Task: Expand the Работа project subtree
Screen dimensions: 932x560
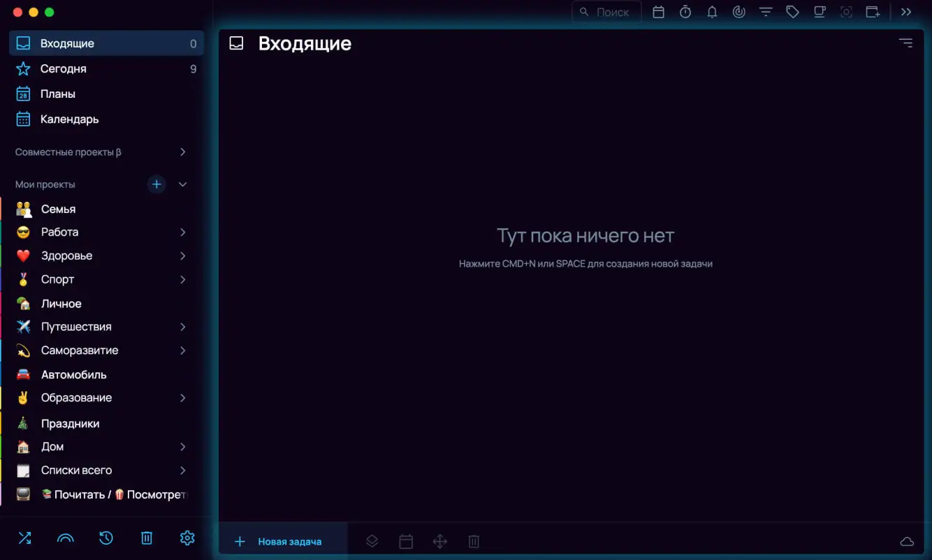Action: (182, 232)
